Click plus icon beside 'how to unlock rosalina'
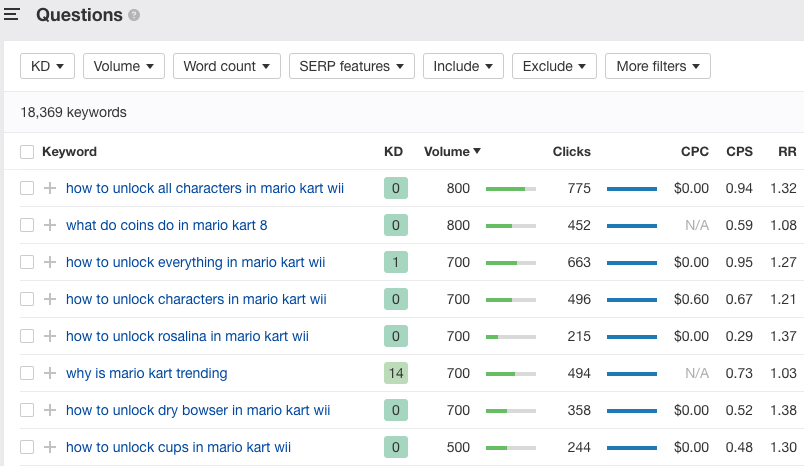The height and width of the screenshot is (466, 804). click(50, 336)
